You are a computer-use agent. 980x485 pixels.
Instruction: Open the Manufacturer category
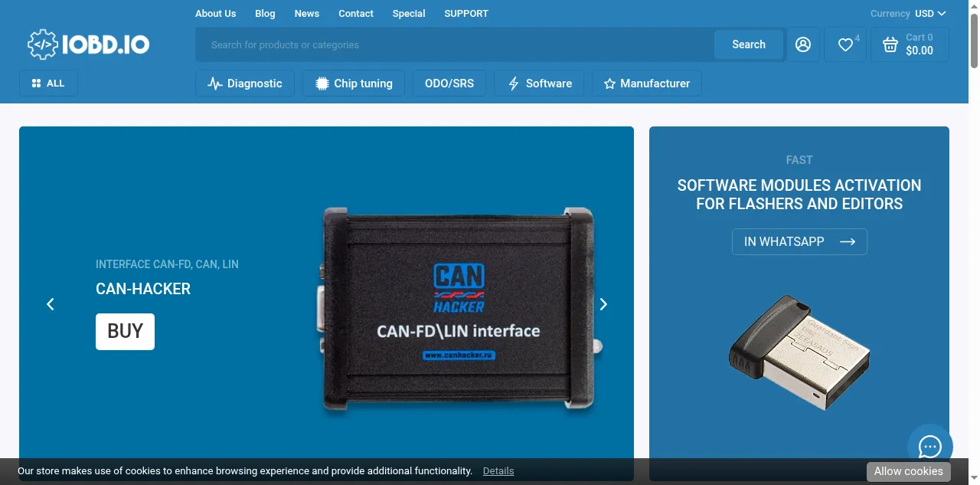coord(647,84)
